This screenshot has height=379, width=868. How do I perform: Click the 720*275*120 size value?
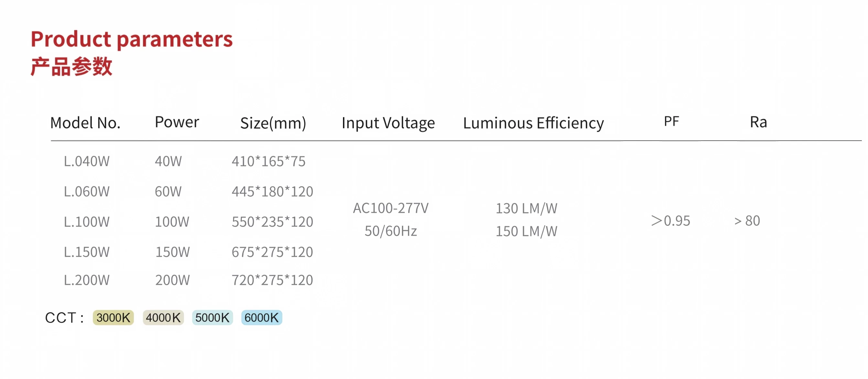(272, 280)
